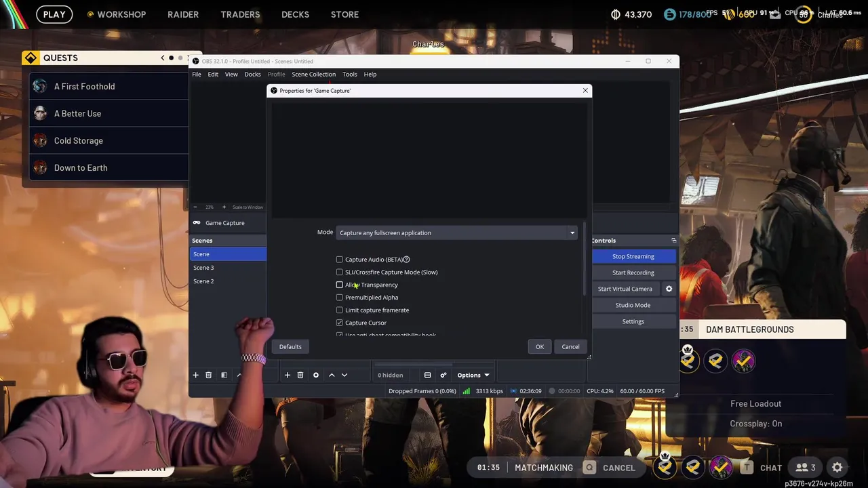Open the DECKS tab in the game
Image resolution: width=868 pixels, height=488 pixels.
(295, 14)
